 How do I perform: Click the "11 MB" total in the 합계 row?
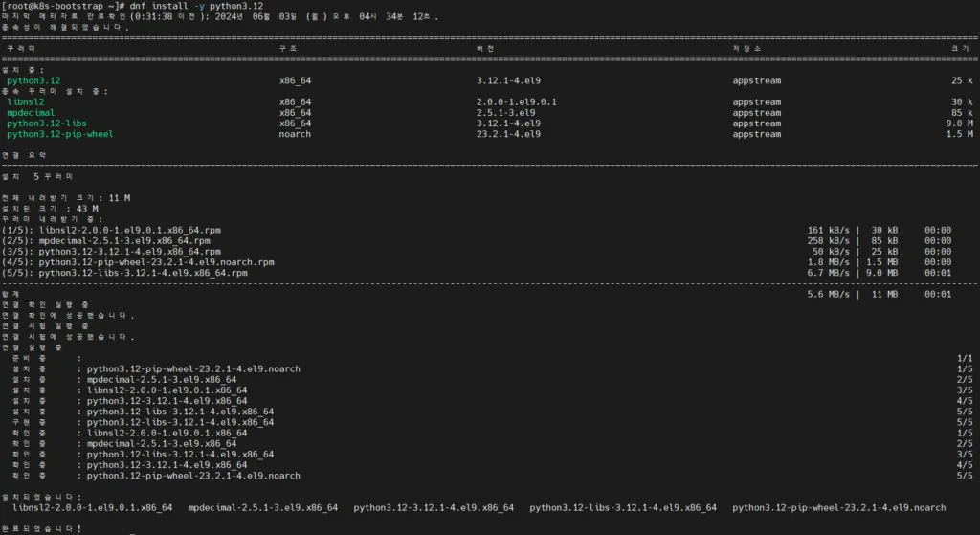[884, 294]
